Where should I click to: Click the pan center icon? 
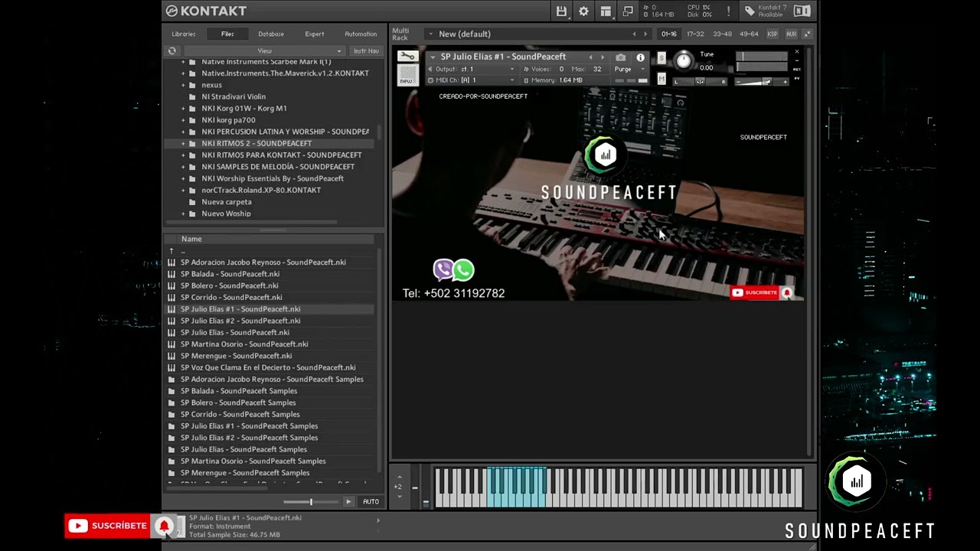click(x=700, y=82)
